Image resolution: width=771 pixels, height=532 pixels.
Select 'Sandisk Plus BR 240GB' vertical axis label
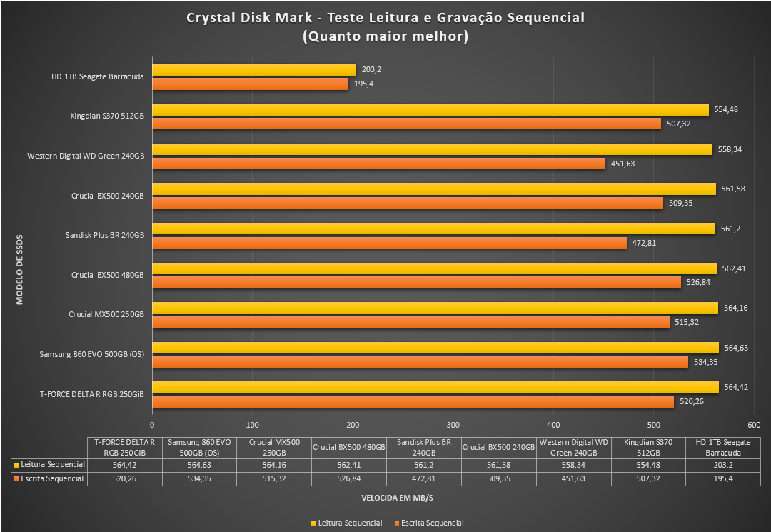105,235
